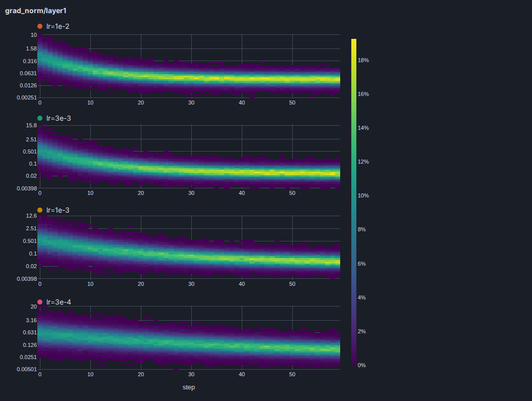Click the grad_norm/layer1 chart title
This screenshot has height=401, width=532.
[x=36, y=11]
